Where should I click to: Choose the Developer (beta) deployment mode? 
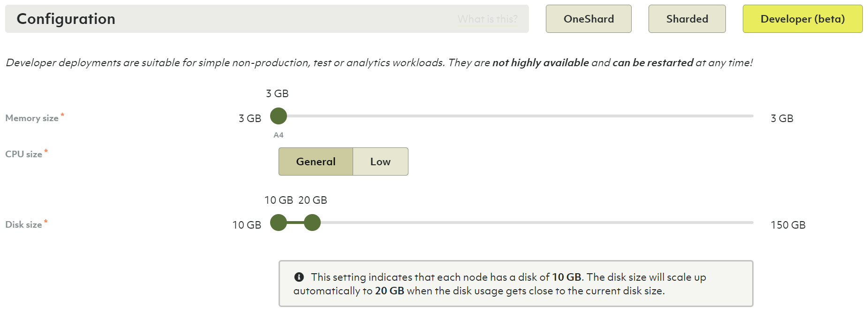point(802,19)
